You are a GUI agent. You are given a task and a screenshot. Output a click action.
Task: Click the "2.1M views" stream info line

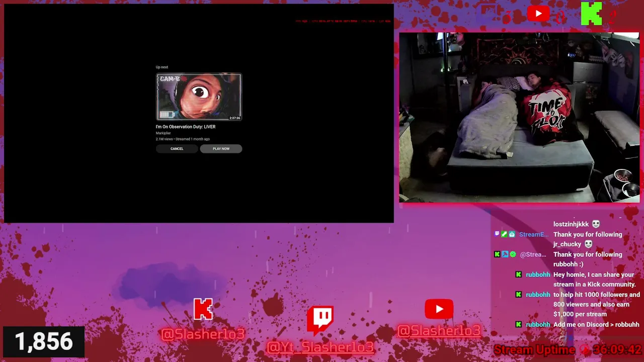tap(183, 139)
